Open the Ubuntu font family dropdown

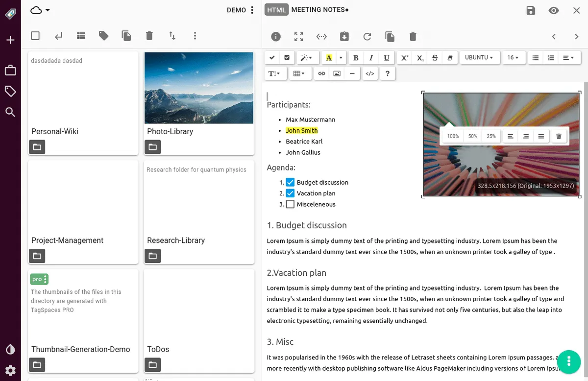click(479, 58)
